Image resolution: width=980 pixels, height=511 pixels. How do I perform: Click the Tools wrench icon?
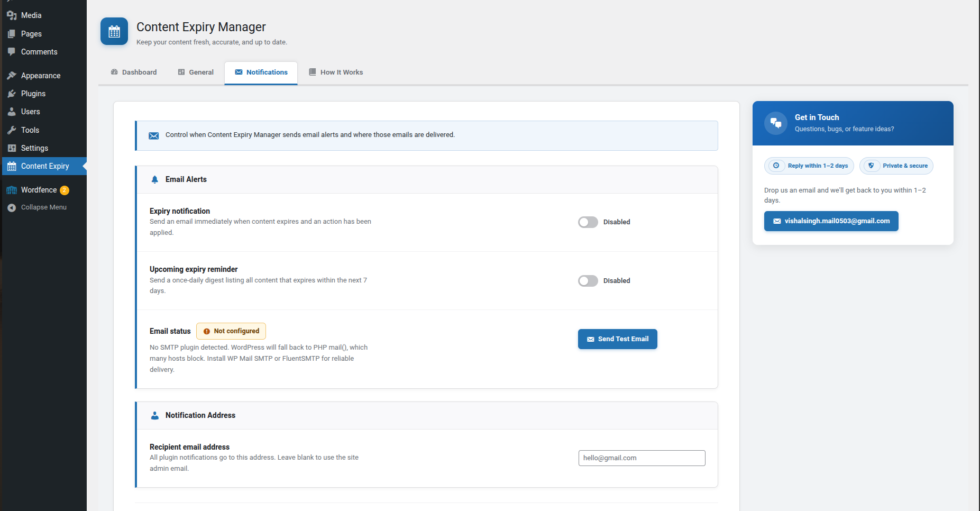(12, 130)
